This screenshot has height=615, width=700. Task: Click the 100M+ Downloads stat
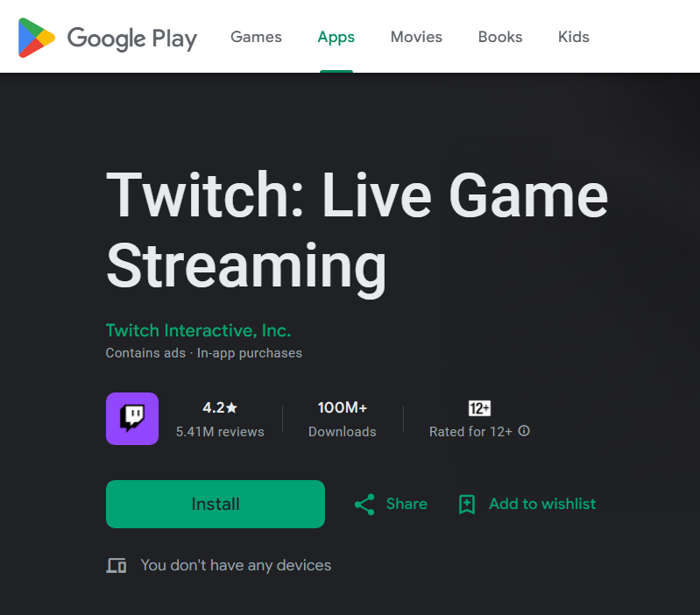point(343,420)
